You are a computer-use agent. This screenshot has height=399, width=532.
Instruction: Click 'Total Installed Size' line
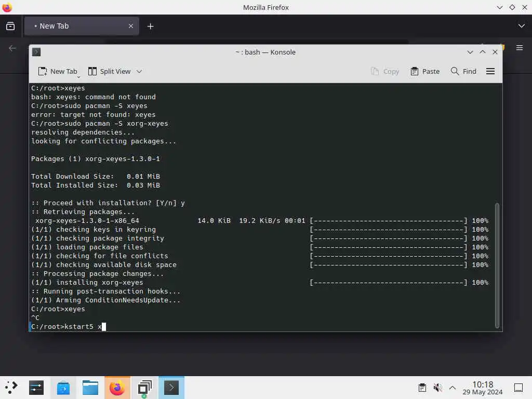click(96, 185)
